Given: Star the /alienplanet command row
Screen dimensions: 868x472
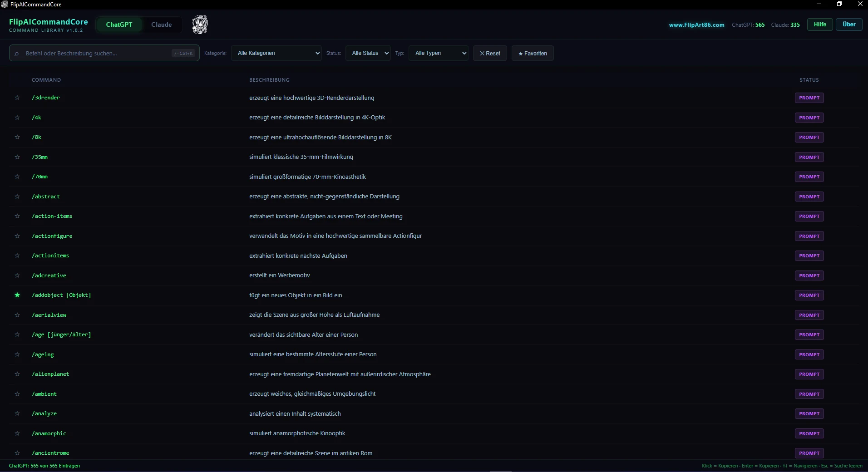Looking at the screenshot, I should tap(17, 374).
